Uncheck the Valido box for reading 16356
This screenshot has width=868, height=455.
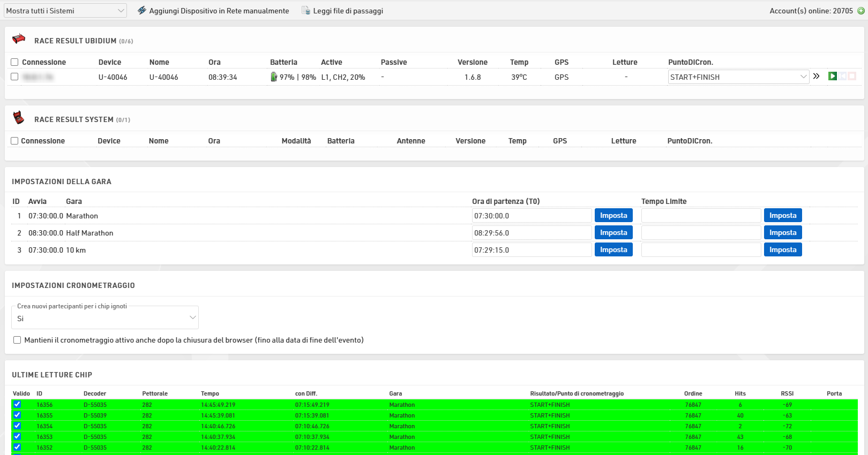click(x=17, y=405)
